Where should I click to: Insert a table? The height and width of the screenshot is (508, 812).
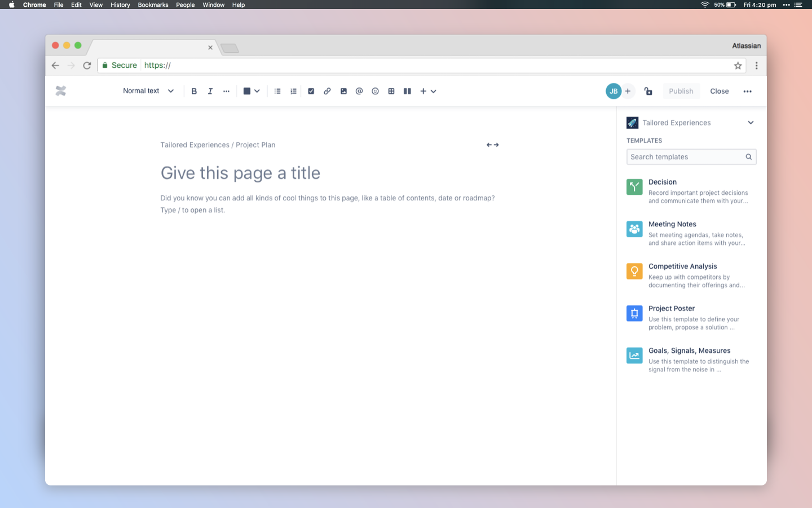pyautogui.click(x=391, y=91)
